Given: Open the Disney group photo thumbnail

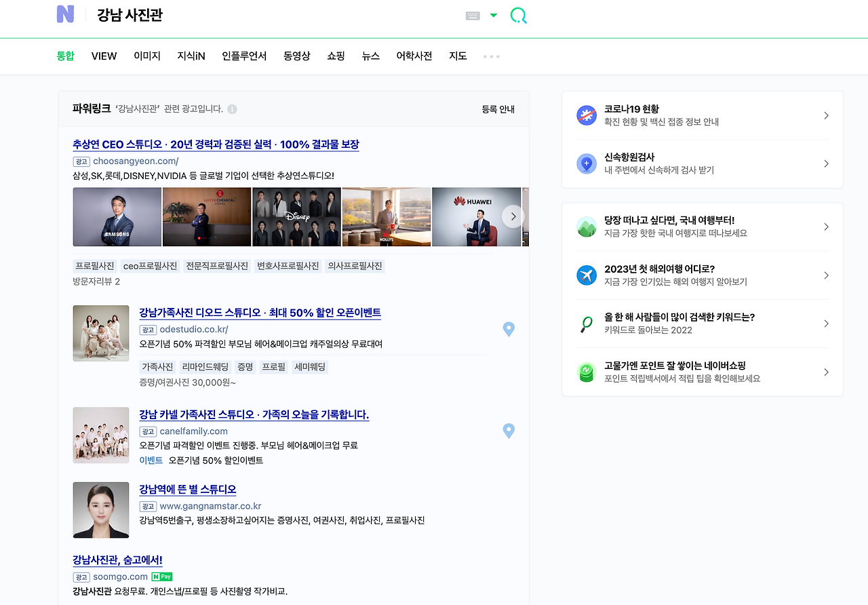Looking at the screenshot, I should (297, 217).
